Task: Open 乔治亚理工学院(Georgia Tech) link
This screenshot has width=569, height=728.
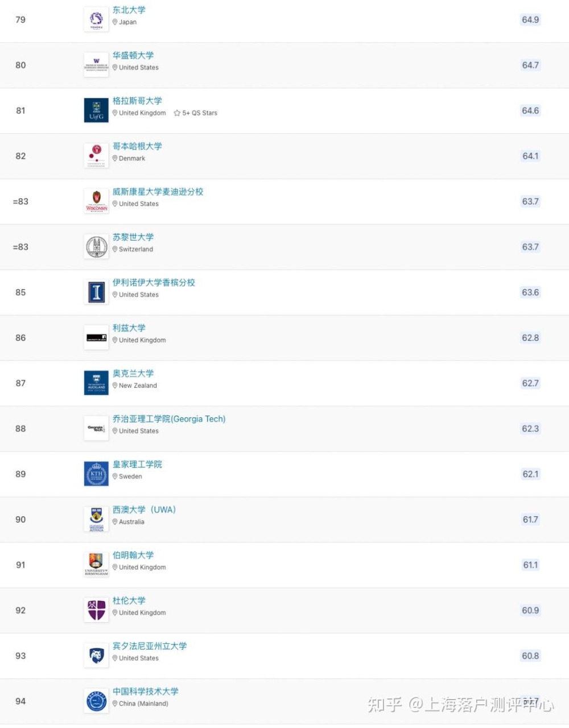Action: click(x=169, y=419)
